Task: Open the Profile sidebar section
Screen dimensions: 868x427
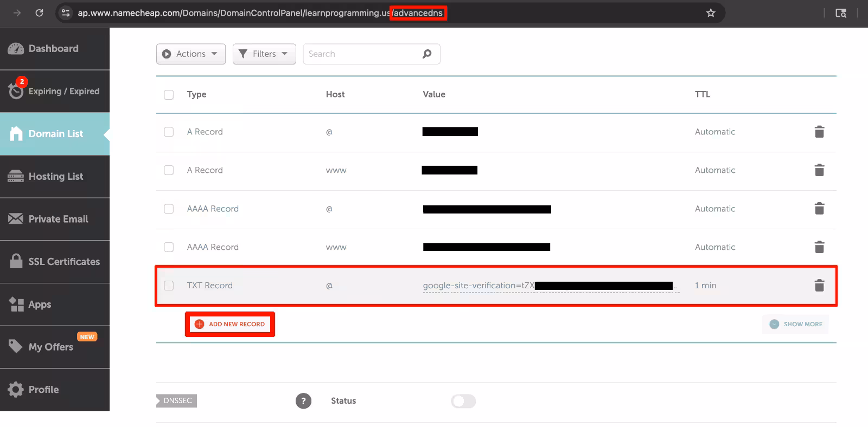Action: point(54,390)
